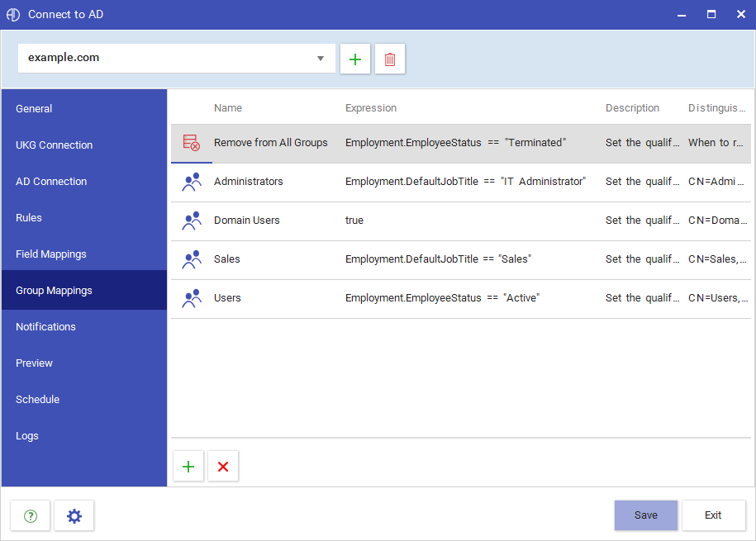Click the "IT Administrator" expression cell
Viewport: 756px width, 541px height.
(465, 182)
